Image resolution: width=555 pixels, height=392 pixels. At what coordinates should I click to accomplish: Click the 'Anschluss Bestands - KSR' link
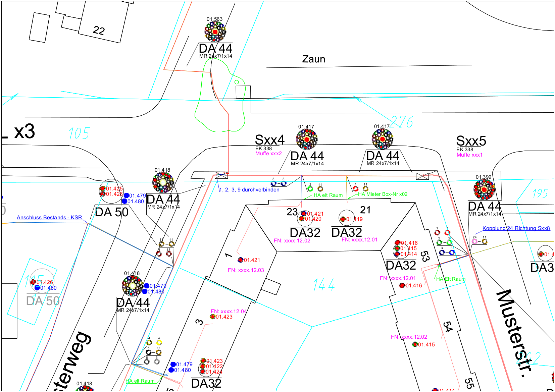pos(49,218)
